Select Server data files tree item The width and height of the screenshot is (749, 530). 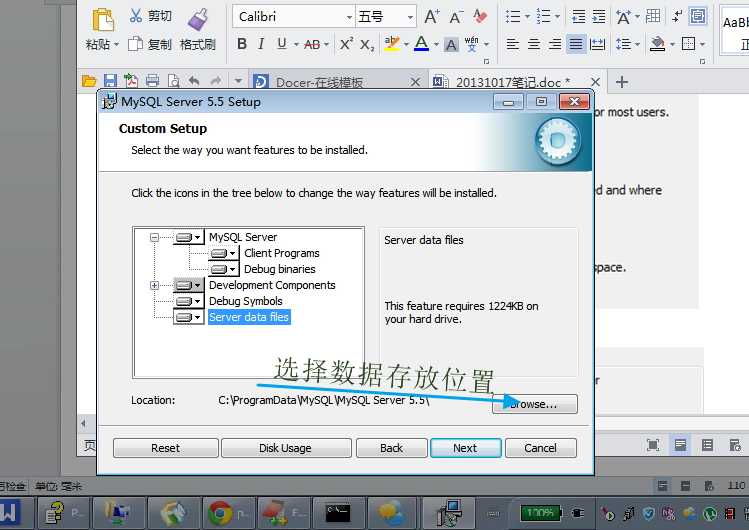(x=249, y=317)
